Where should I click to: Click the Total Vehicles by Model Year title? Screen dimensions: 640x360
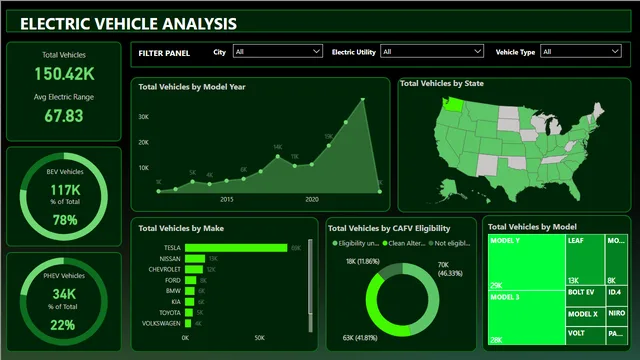coord(192,87)
